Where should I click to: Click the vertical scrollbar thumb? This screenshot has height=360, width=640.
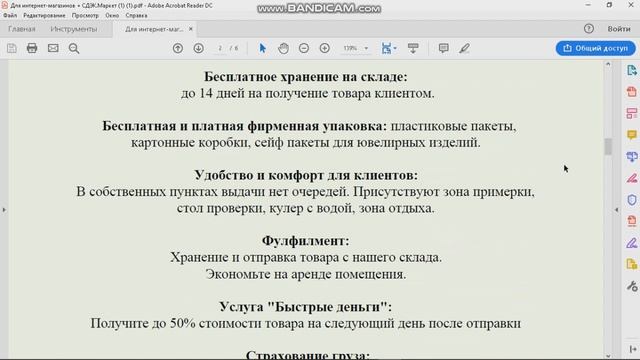[608, 147]
